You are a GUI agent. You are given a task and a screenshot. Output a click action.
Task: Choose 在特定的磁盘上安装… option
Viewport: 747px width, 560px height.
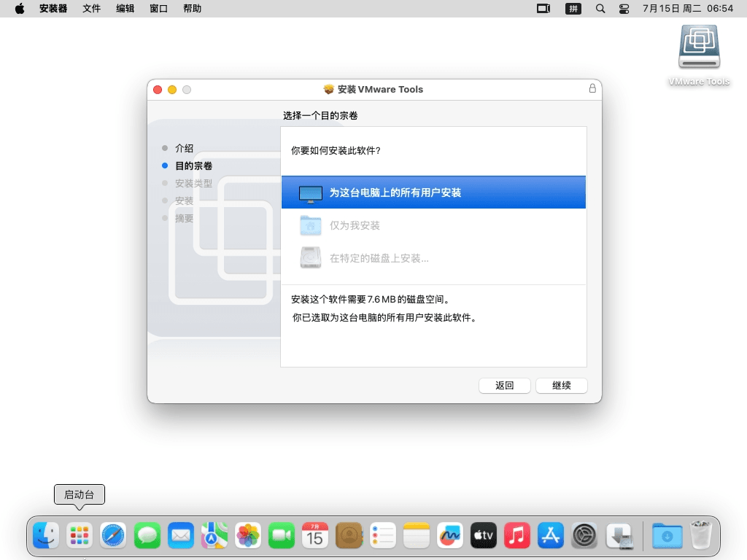pyautogui.click(x=433, y=258)
